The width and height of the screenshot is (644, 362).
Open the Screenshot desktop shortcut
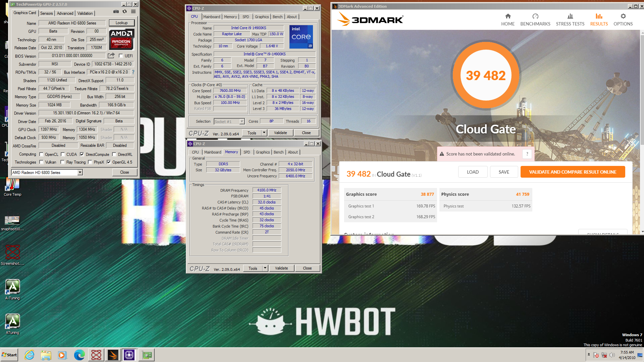point(12,255)
